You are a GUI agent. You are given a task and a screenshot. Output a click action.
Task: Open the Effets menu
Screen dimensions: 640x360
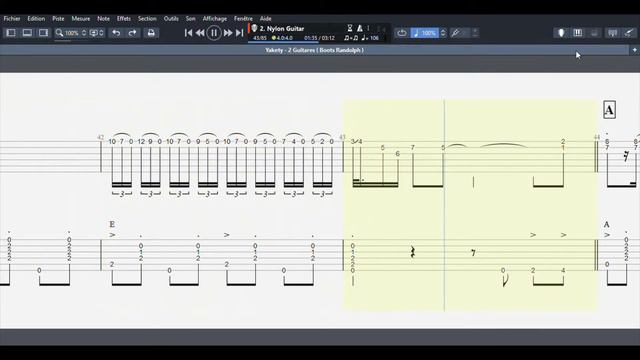coord(124,18)
